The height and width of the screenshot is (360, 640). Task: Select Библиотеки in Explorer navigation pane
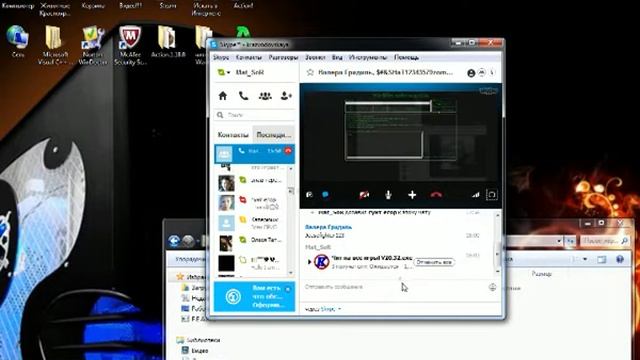[199, 340]
